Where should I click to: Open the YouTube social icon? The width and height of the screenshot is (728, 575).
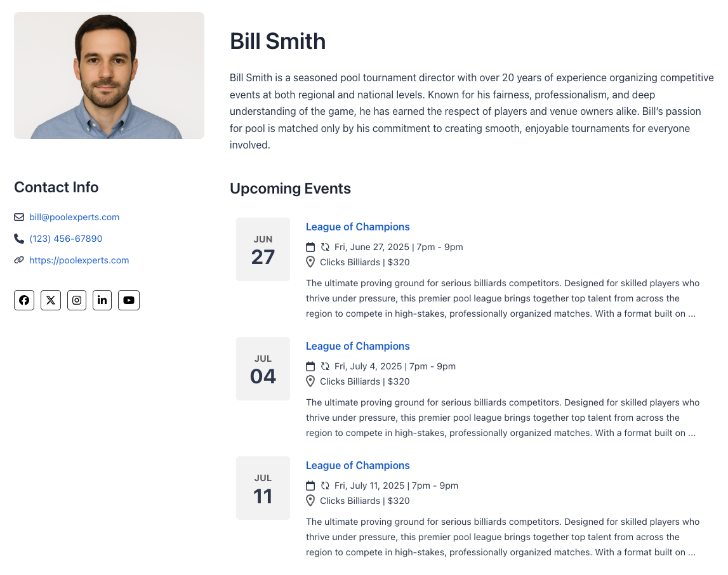coord(129,300)
